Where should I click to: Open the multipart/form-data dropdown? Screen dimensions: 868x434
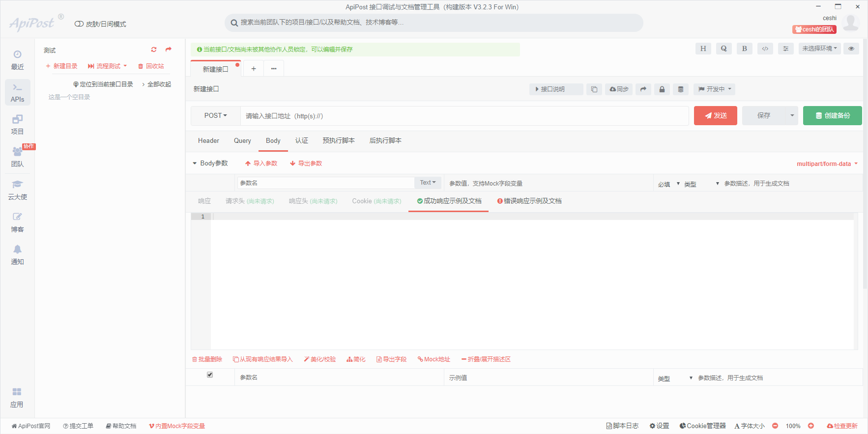coord(827,164)
